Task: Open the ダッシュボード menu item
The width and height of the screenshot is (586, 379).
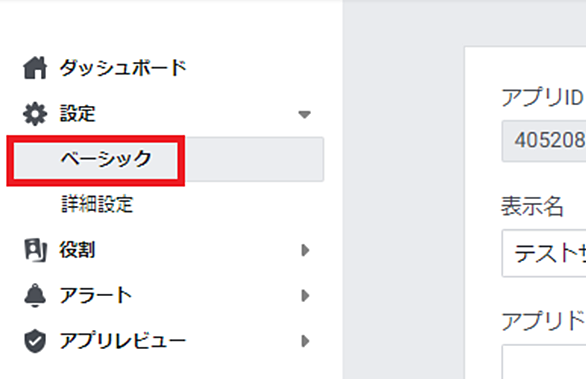Action: tap(123, 68)
